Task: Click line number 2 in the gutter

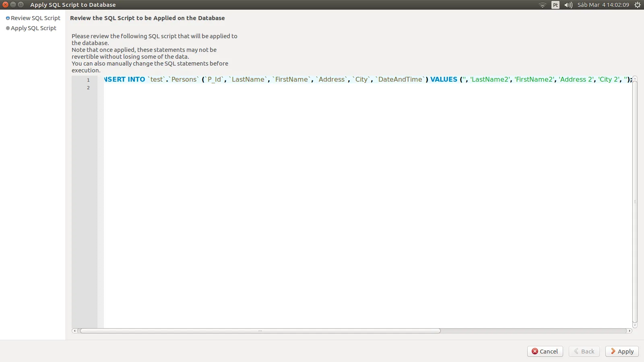Action: point(88,88)
